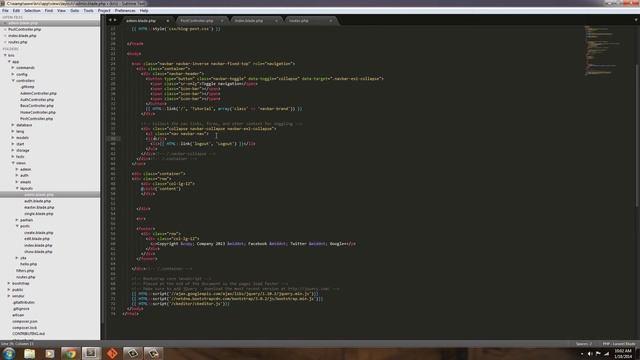The height and width of the screenshot is (360, 640).
Task: Collapse the views folder
Action: 13,163
